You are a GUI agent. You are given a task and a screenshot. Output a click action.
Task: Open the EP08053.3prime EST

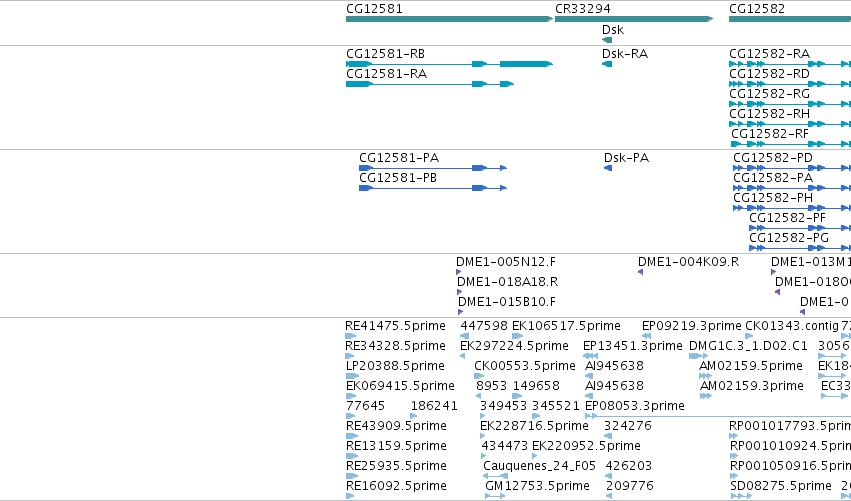(634, 406)
